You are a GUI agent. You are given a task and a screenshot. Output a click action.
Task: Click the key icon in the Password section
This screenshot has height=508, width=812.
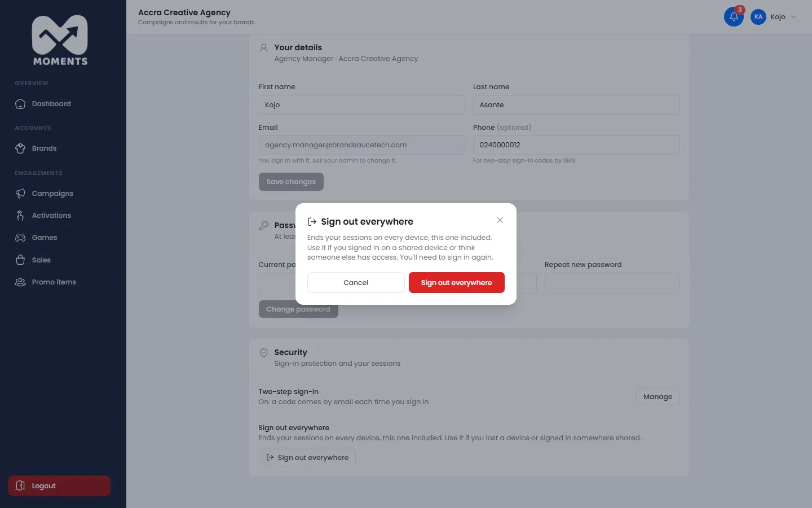click(x=263, y=226)
